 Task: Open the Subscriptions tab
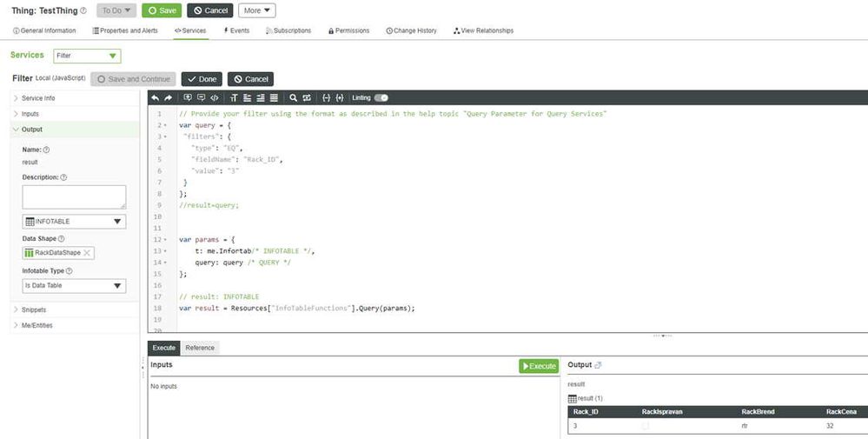288,31
